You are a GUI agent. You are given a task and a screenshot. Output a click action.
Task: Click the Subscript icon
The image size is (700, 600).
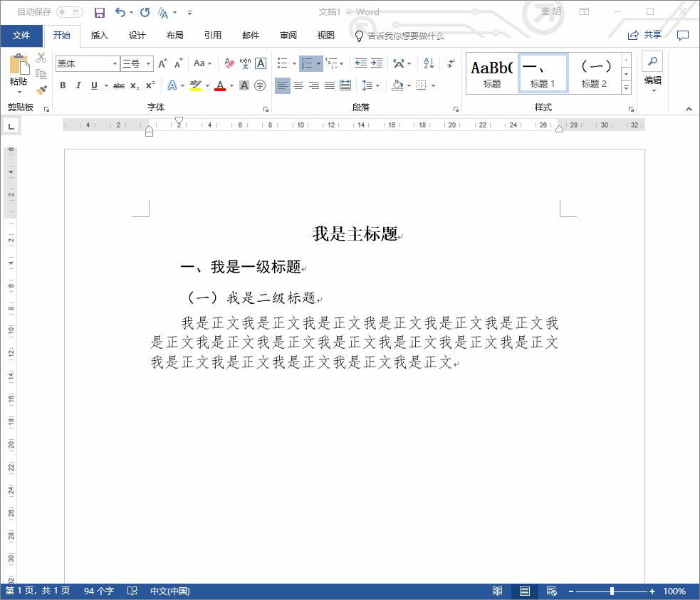click(134, 85)
